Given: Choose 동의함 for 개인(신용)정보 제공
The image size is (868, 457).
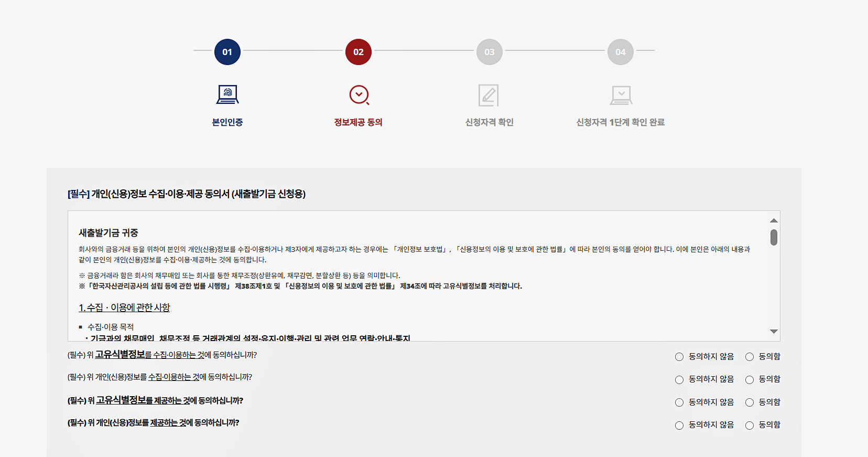Looking at the screenshot, I should (x=750, y=426).
